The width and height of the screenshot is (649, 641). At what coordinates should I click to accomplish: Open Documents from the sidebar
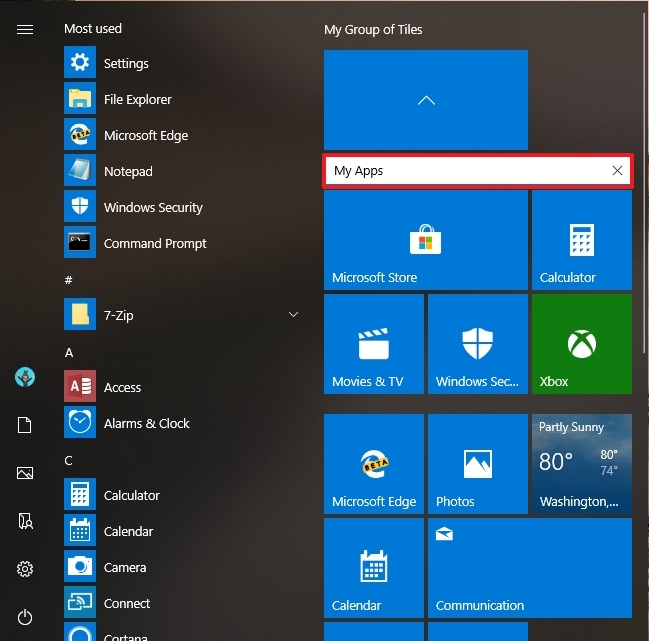25,425
